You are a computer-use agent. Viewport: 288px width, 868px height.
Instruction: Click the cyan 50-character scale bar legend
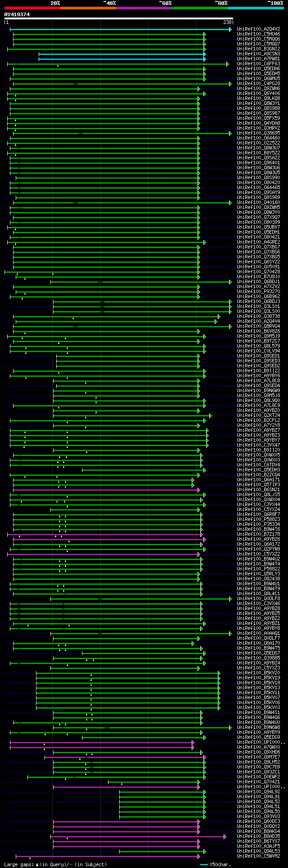click(204, 865)
